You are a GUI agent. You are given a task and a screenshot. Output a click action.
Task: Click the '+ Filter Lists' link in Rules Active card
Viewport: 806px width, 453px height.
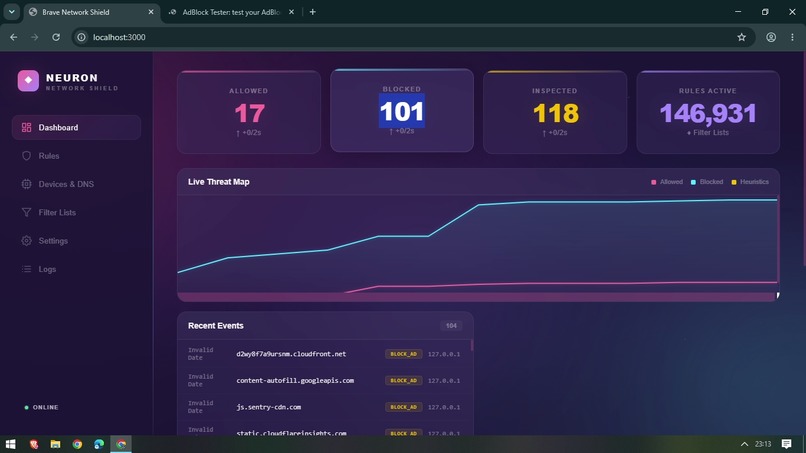click(x=708, y=133)
